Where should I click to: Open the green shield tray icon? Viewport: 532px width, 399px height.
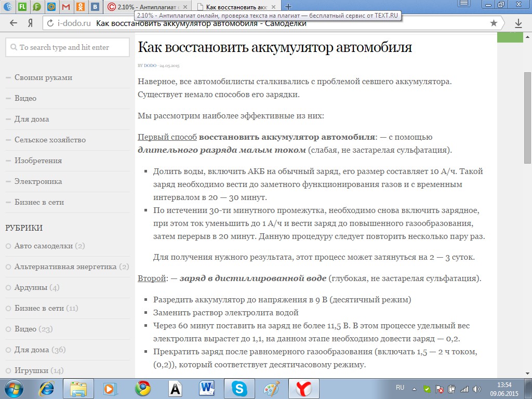(x=427, y=390)
